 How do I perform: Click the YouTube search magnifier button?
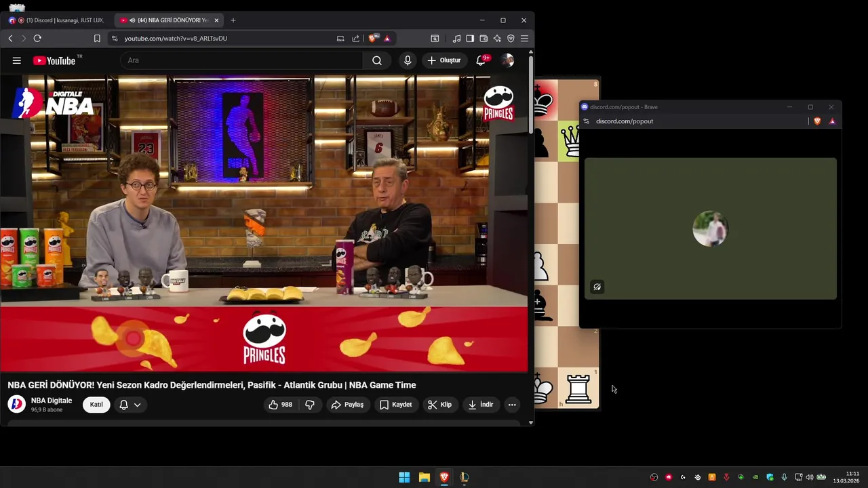[x=376, y=60]
